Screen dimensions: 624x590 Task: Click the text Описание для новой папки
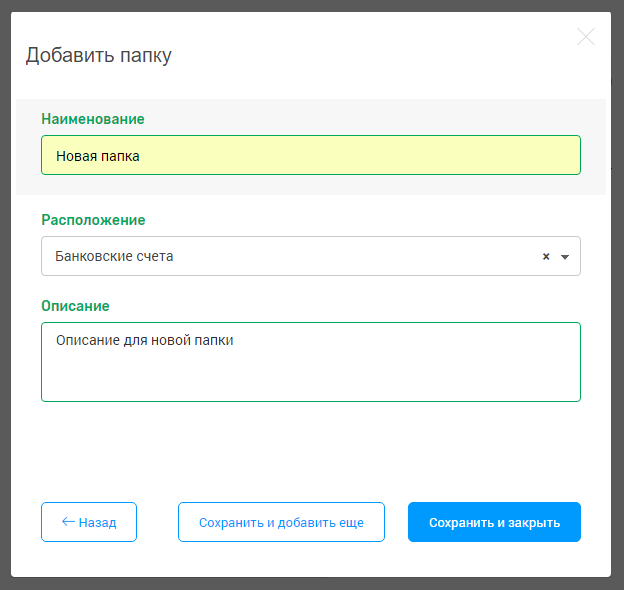click(144, 340)
